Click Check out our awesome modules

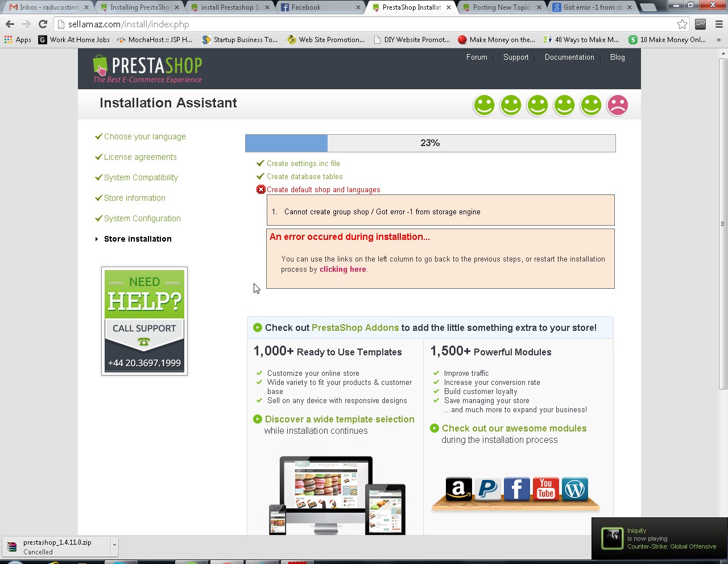(514, 428)
